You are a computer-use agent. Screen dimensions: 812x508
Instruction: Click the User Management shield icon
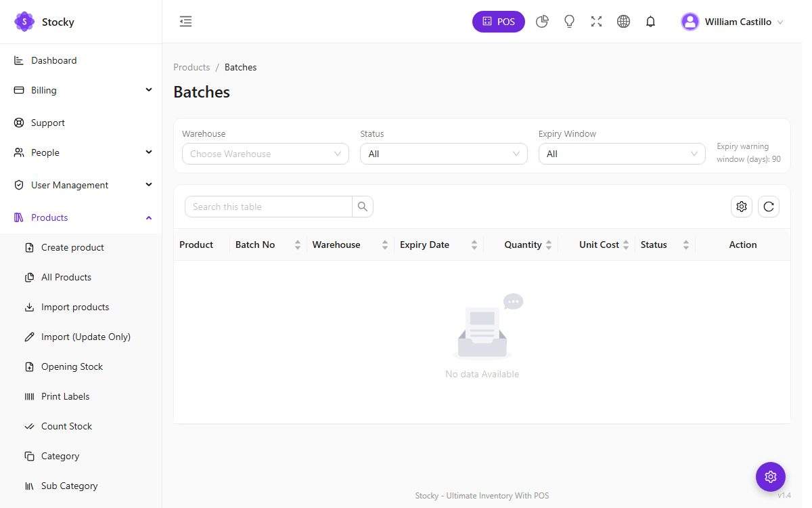point(19,185)
